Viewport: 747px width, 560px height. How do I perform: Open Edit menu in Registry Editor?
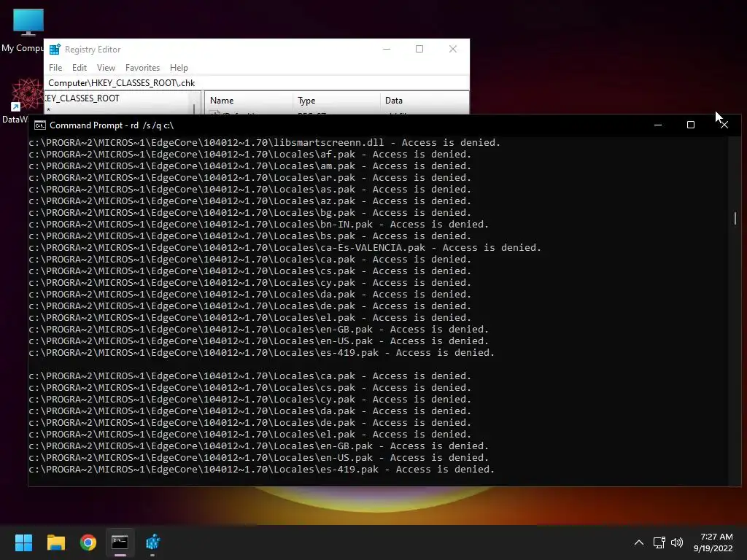[x=79, y=68]
